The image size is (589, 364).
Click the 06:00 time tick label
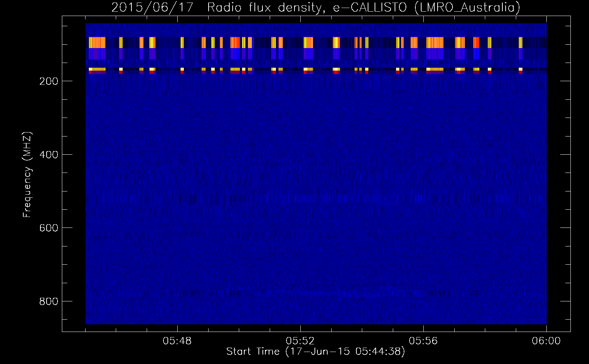(546, 341)
